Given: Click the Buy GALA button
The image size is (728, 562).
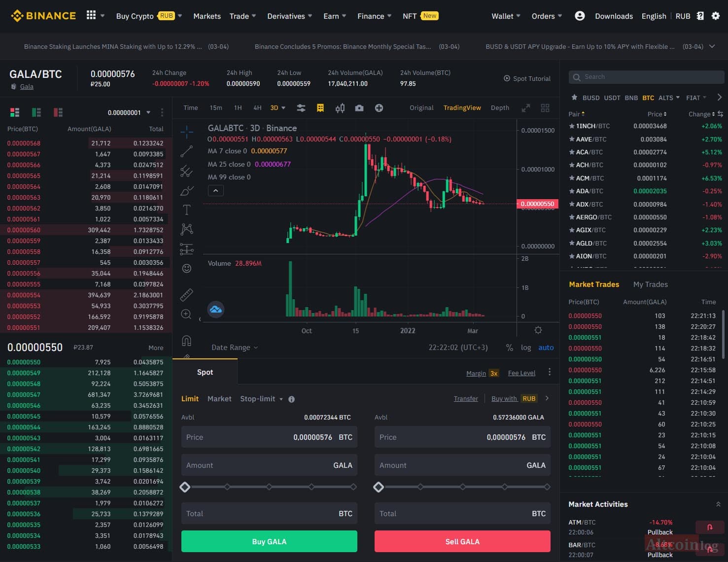Looking at the screenshot, I should 269,541.
